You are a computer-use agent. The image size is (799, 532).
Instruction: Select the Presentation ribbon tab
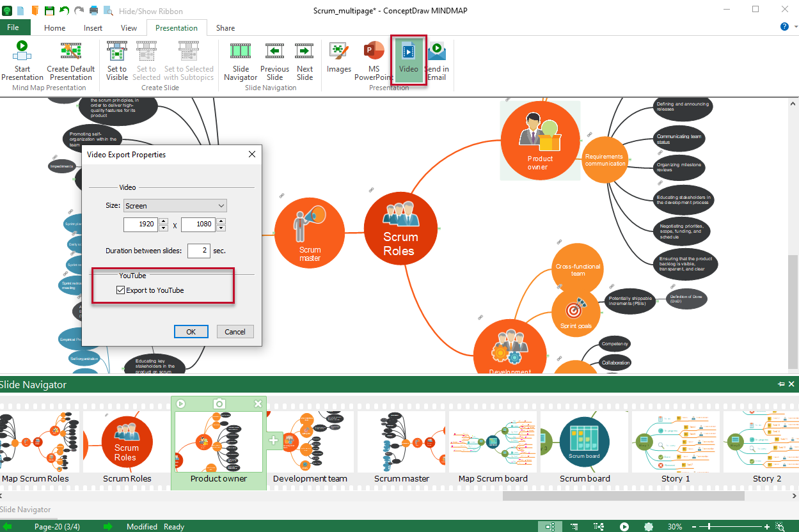click(x=177, y=27)
